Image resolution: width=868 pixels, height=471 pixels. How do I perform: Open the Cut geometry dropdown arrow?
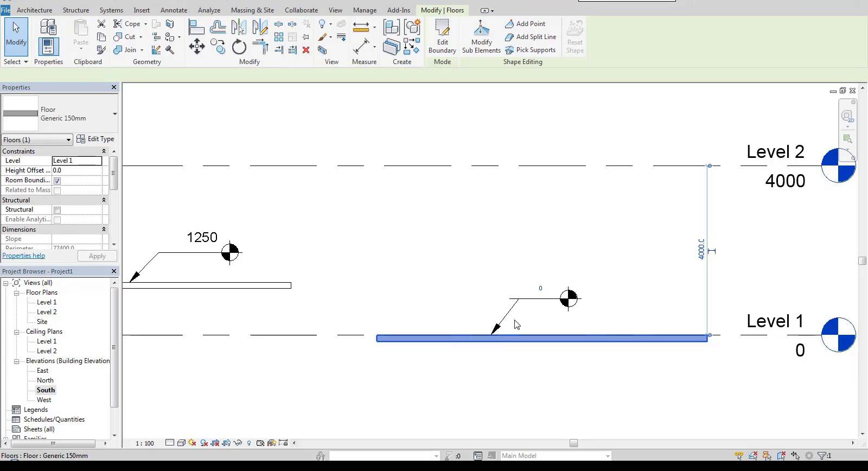click(x=141, y=37)
